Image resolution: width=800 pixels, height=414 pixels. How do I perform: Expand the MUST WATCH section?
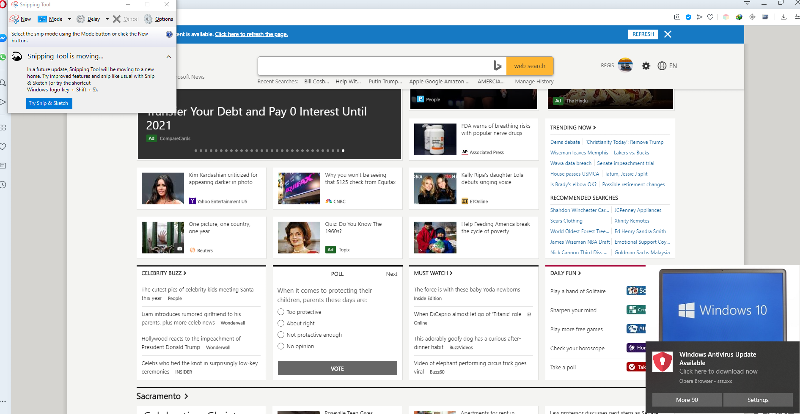[x=433, y=273]
